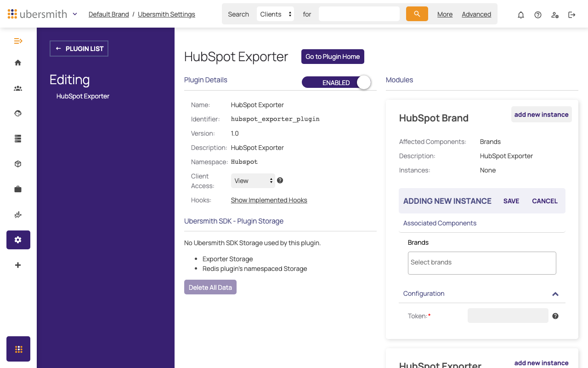Add new instance for HubSpot Exporter module
This screenshot has height=368, width=588.
[541, 362]
